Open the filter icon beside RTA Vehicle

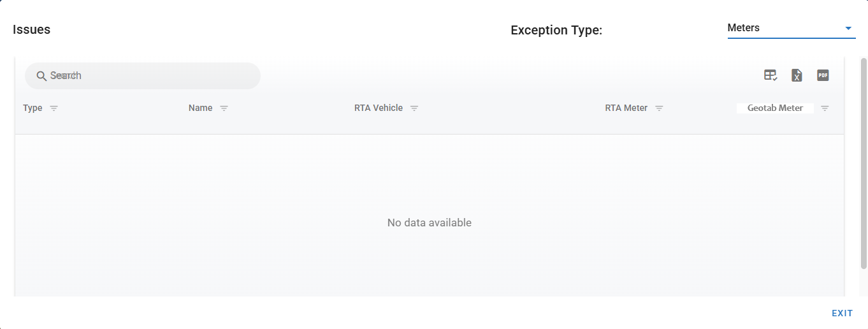pos(414,108)
